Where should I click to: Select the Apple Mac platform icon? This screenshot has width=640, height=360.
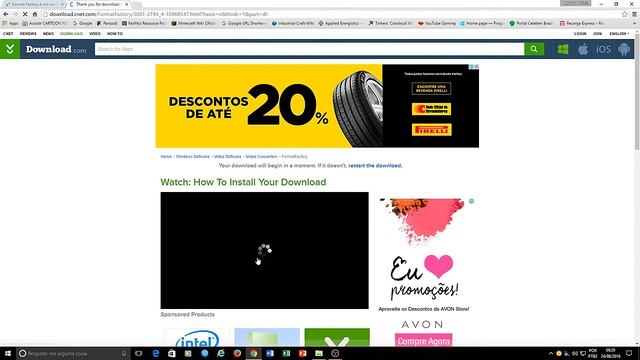[583, 49]
